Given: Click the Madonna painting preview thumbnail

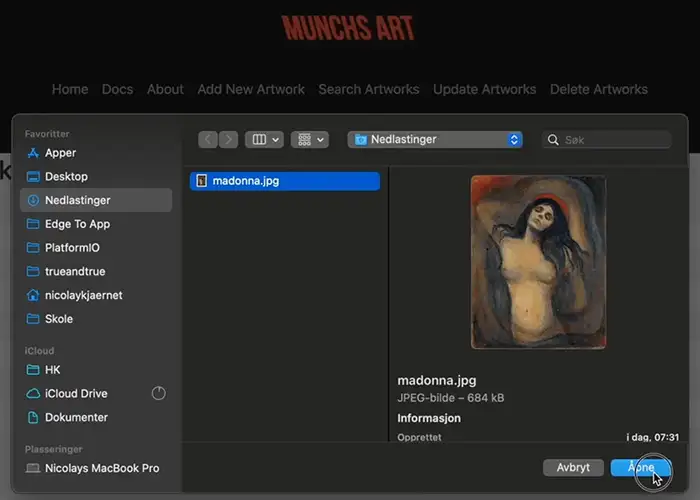Looking at the screenshot, I should (x=538, y=262).
